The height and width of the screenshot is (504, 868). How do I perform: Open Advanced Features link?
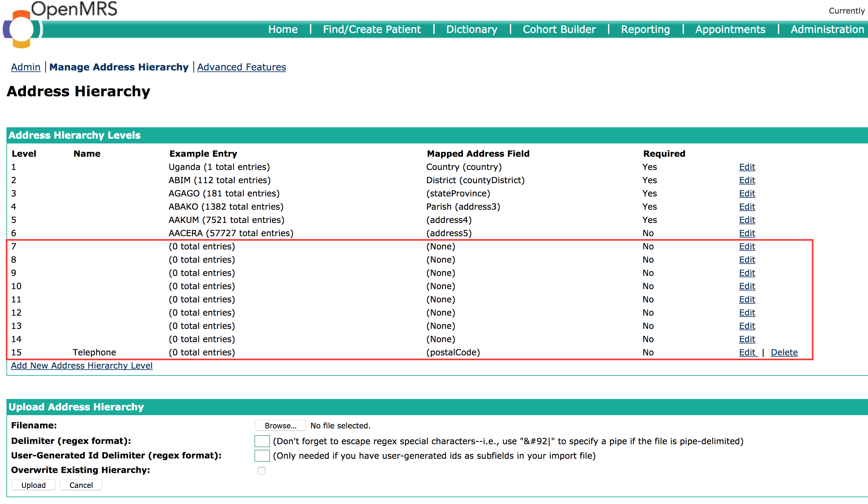242,67
